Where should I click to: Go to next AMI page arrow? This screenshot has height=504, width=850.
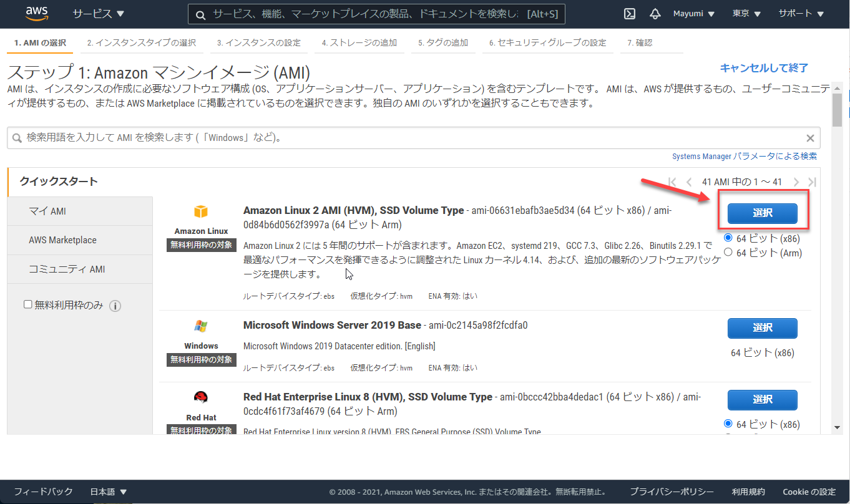pyautogui.click(x=796, y=182)
